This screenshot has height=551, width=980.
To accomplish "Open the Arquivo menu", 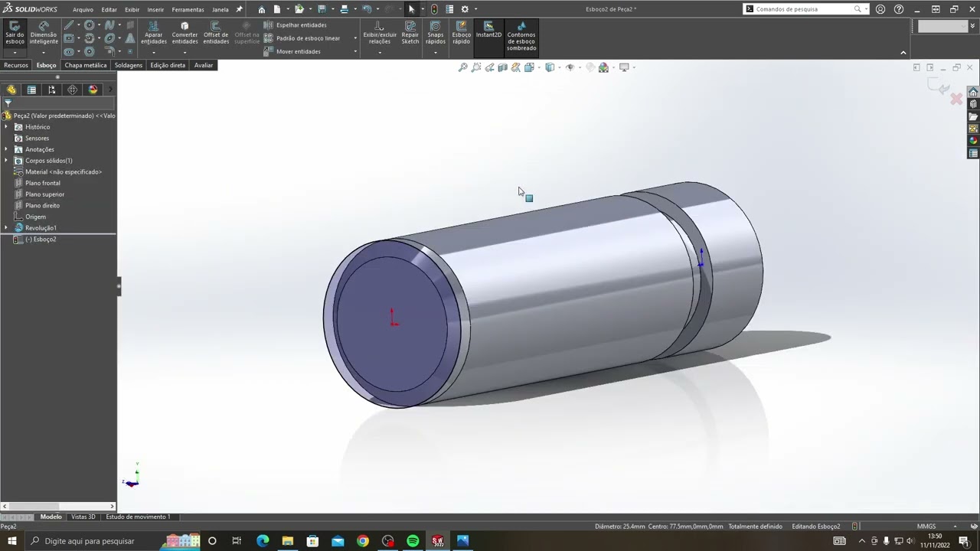I will [83, 10].
